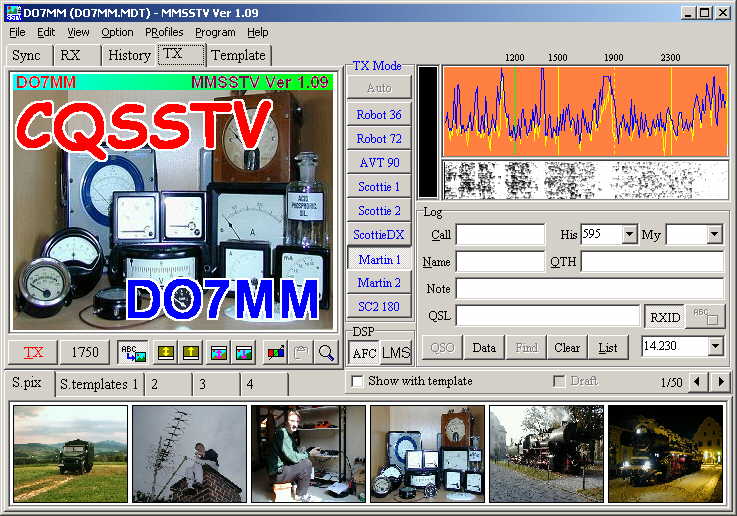Click the ABC icon beside RXID
The image size is (737, 516).
[706, 316]
